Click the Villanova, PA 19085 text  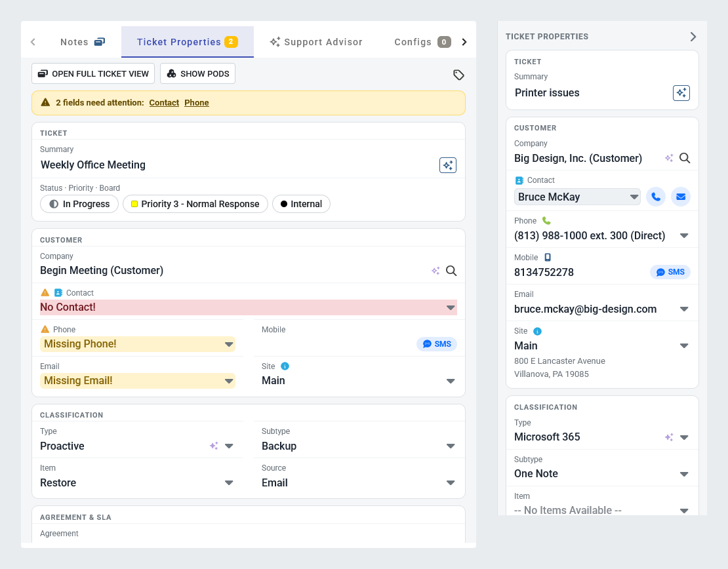click(551, 374)
